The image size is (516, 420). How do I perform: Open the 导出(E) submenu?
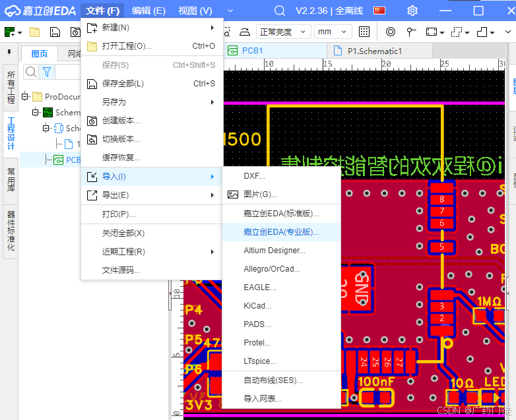[152, 195]
